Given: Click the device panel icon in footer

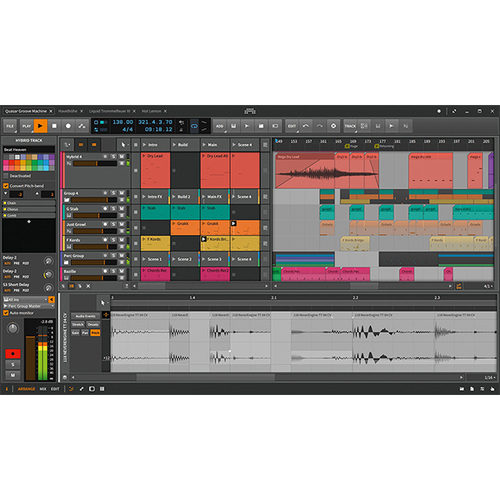Looking at the screenshot, I should (92, 389).
